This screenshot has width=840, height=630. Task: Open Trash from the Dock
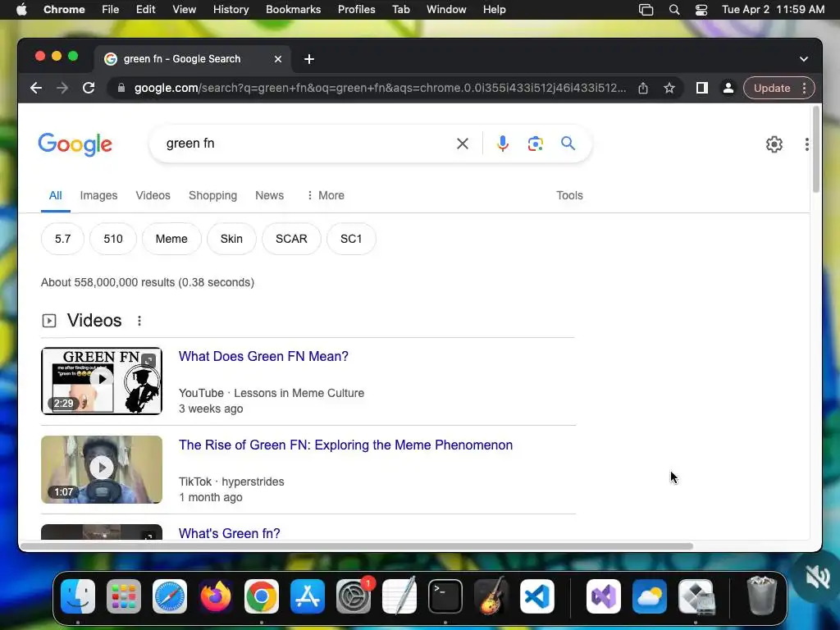click(761, 596)
